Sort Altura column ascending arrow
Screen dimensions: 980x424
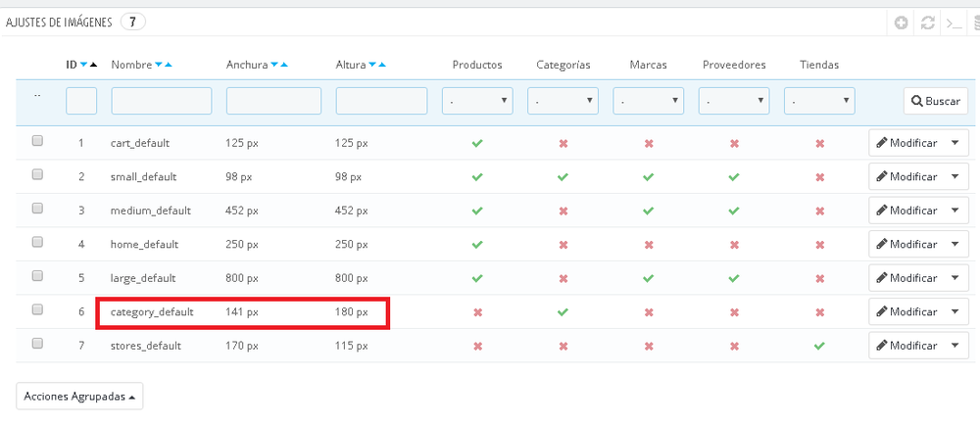coord(382,65)
